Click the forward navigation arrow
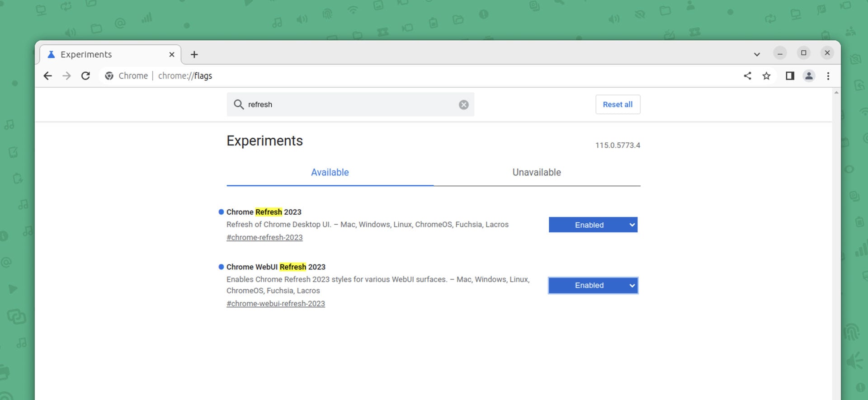 (x=66, y=76)
